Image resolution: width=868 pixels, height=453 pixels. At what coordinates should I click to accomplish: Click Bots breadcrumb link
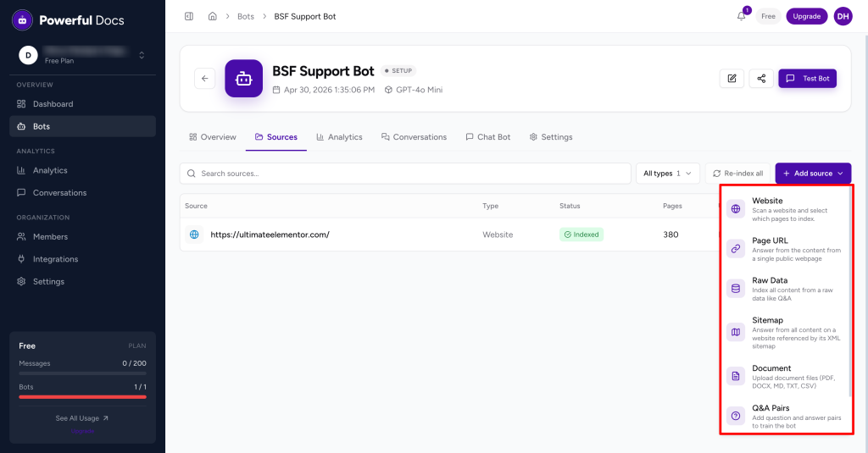click(246, 17)
